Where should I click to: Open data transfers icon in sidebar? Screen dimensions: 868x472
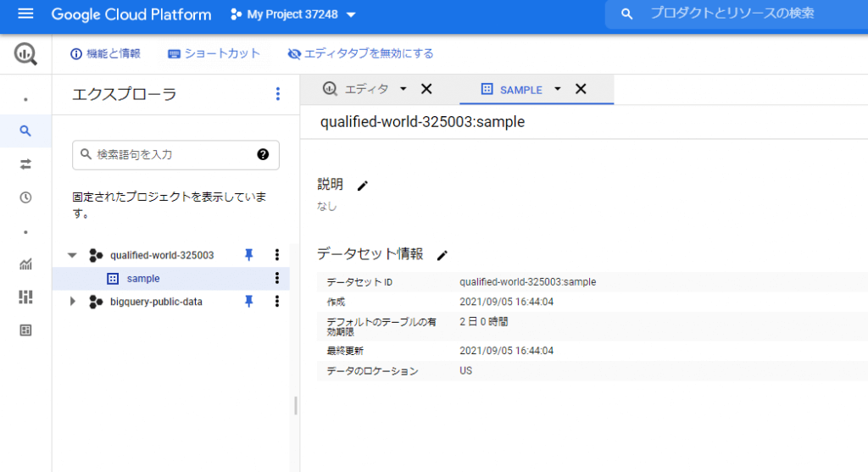pos(25,164)
